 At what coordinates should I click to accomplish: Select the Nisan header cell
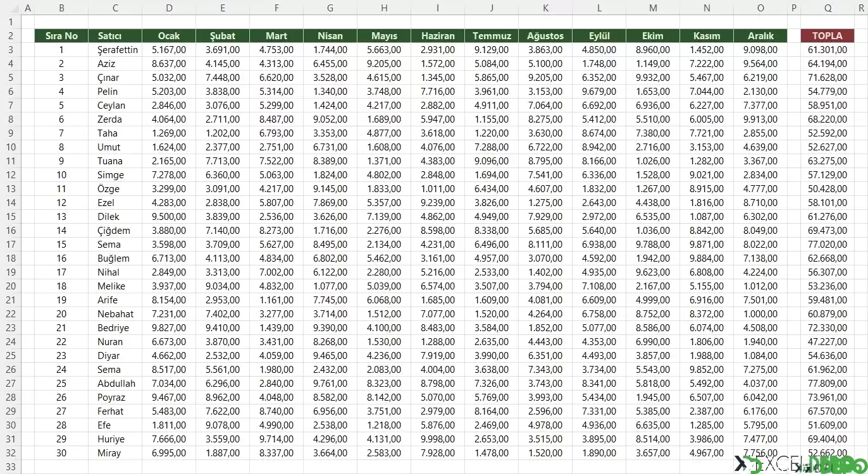330,36
